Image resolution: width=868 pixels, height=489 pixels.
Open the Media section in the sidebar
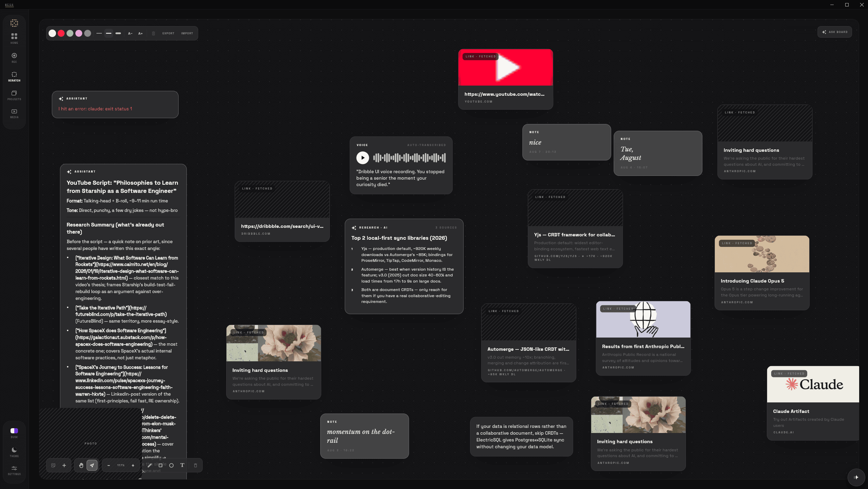14,114
